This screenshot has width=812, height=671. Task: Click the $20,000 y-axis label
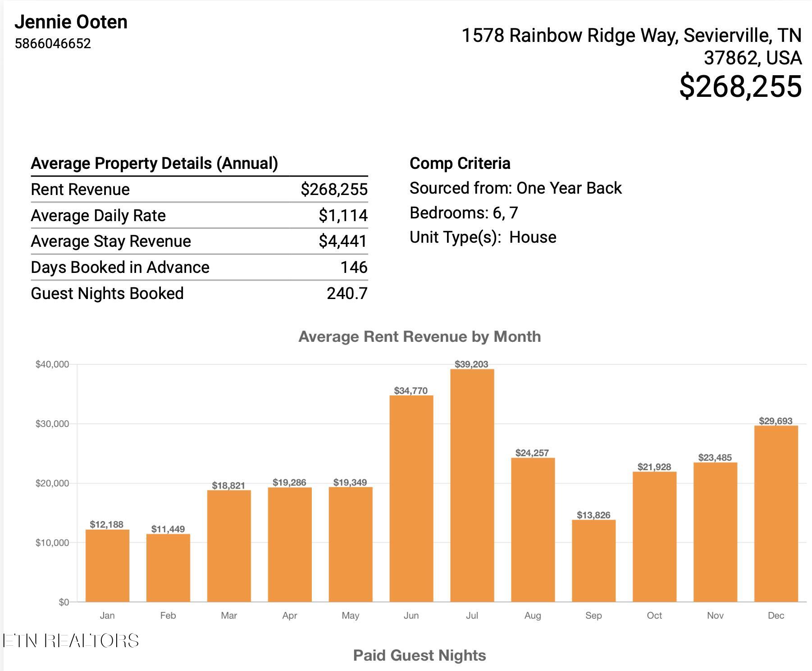52,483
